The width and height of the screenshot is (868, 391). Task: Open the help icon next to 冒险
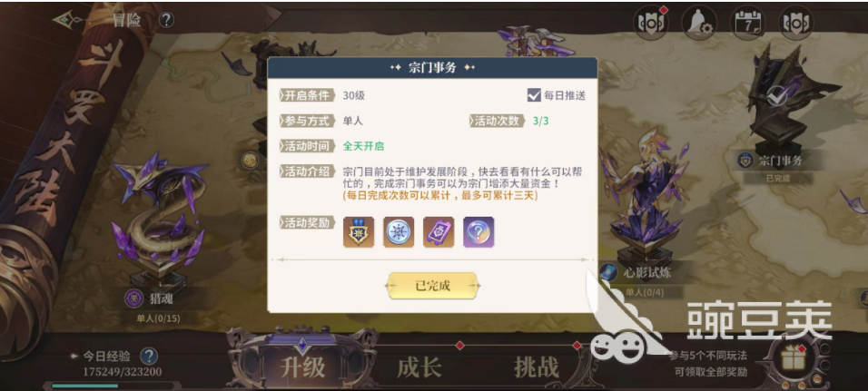(x=166, y=21)
